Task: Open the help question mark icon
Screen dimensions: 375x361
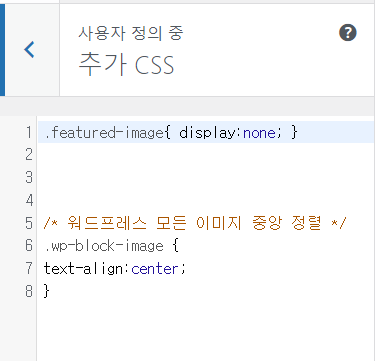Action: [x=348, y=33]
